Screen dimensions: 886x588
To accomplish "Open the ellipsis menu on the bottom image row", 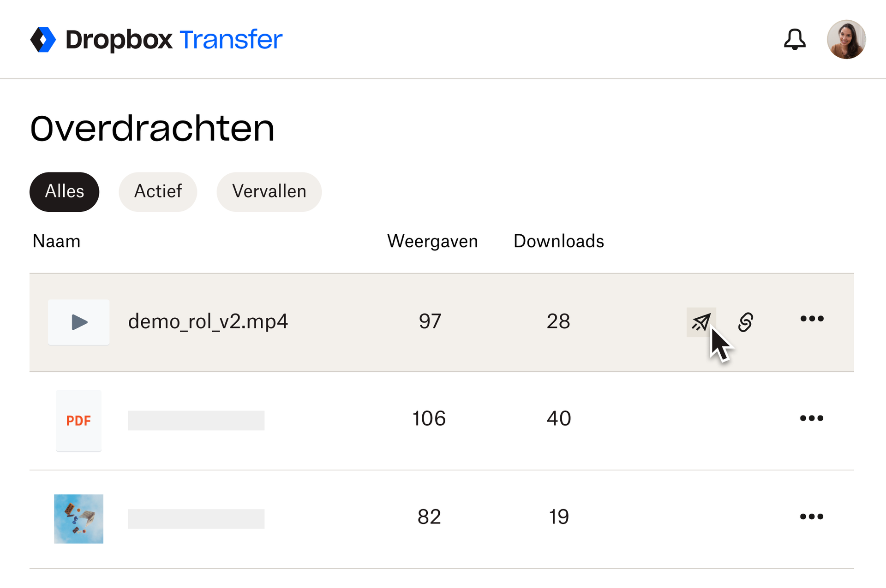I will click(812, 517).
